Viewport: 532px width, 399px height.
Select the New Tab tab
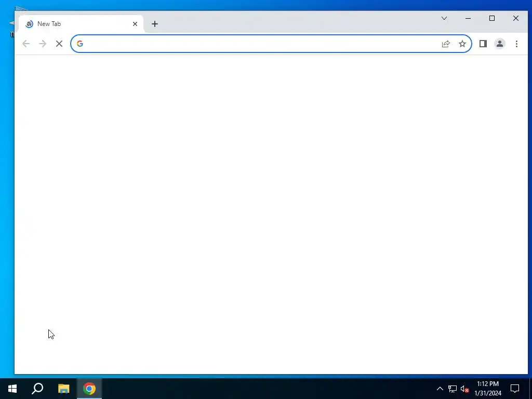(81, 24)
